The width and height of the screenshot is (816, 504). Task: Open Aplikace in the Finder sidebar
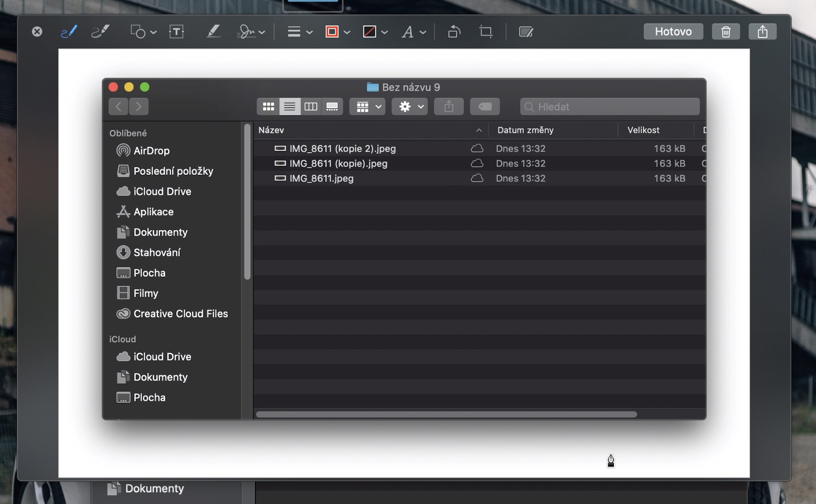145,212
